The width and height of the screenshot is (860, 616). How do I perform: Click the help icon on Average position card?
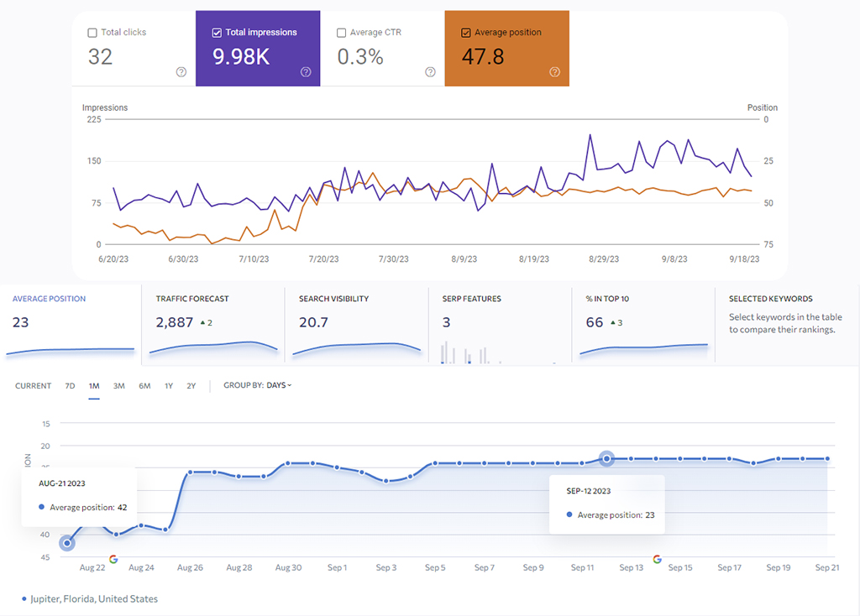click(554, 72)
